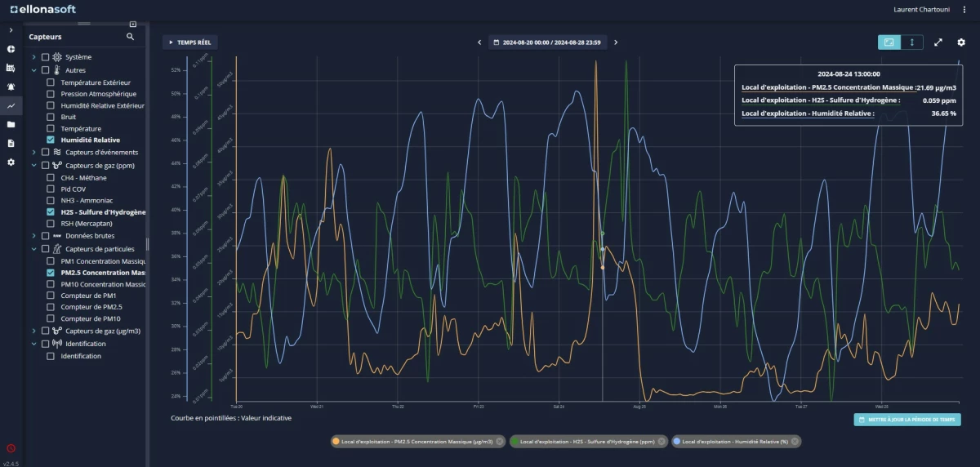Click the search icon in Capteurs panel

(131, 37)
